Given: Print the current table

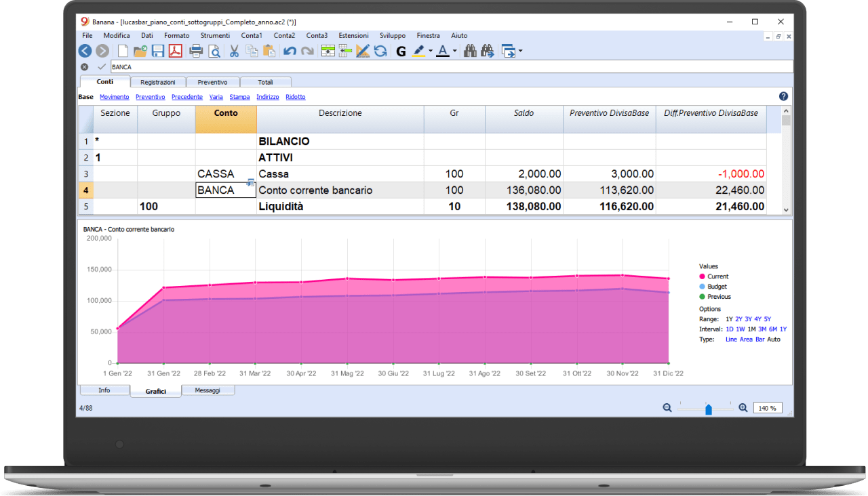Looking at the screenshot, I should point(196,51).
